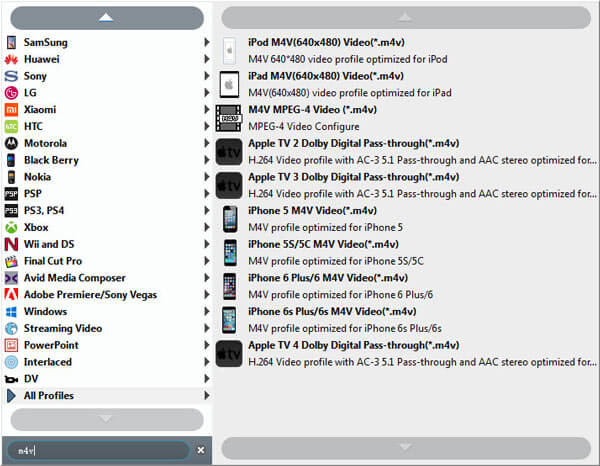The width and height of the screenshot is (600, 466).
Task: Click the Interlaced circle icon
Action: (x=11, y=362)
